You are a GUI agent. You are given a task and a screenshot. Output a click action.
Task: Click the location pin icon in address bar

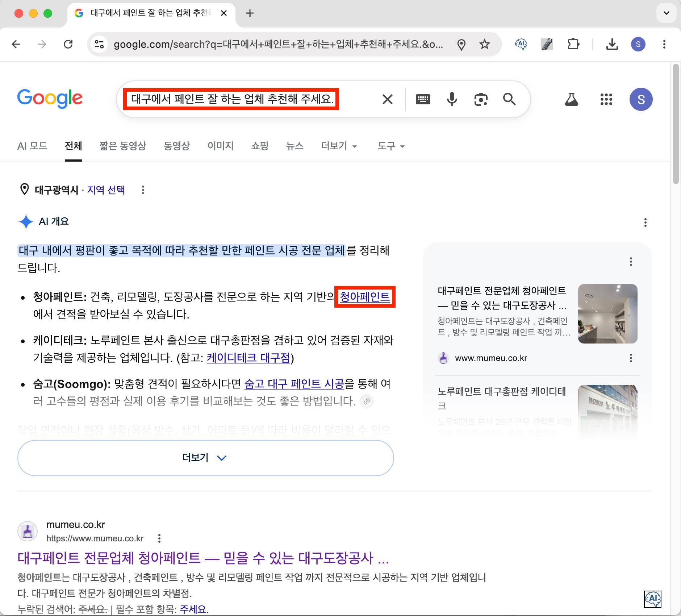click(x=461, y=45)
